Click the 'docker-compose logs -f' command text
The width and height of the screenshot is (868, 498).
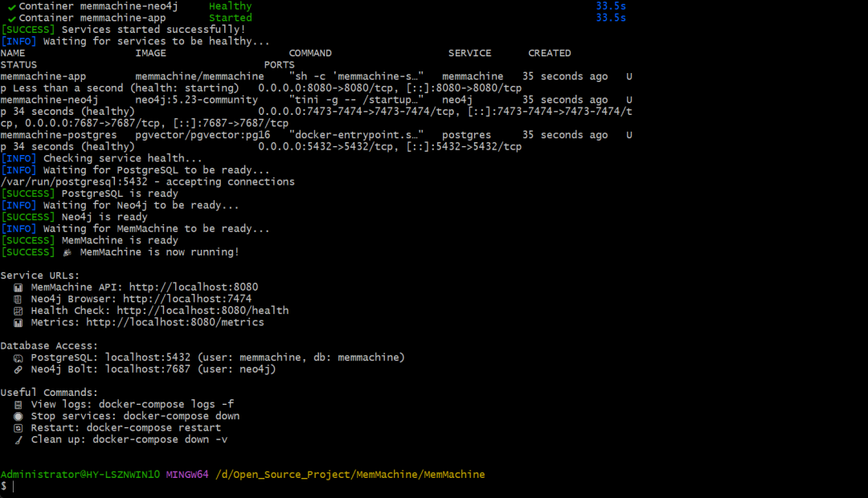[x=166, y=404]
